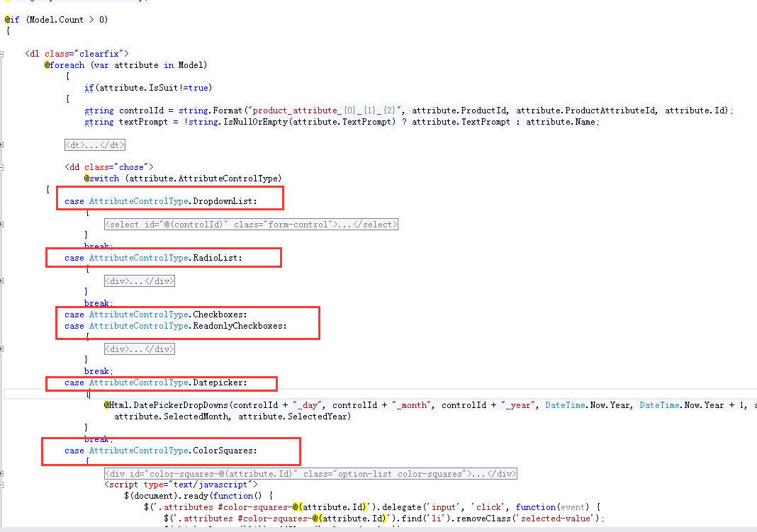The width and height of the screenshot is (757, 532).
Task: Click controlId in its string declaration line
Action: pos(142,111)
